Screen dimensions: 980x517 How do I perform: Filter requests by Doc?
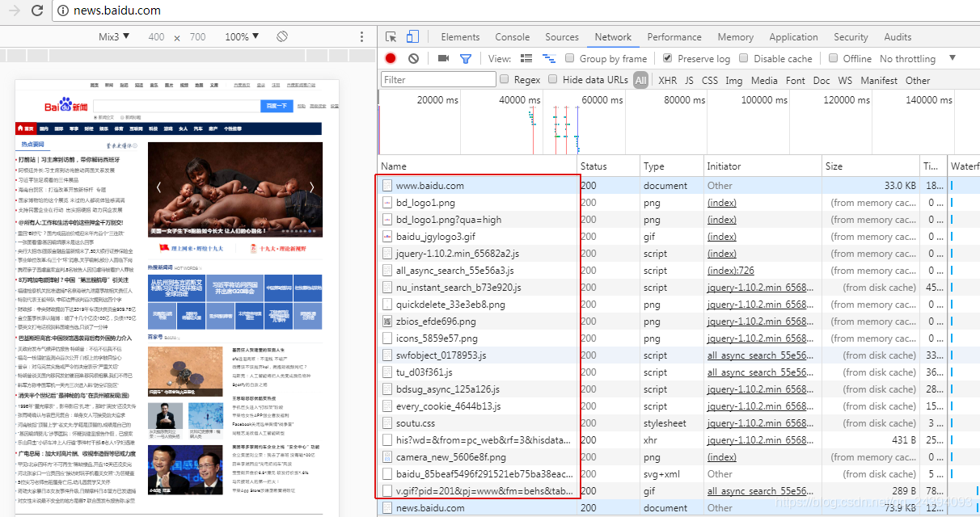click(x=822, y=80)
